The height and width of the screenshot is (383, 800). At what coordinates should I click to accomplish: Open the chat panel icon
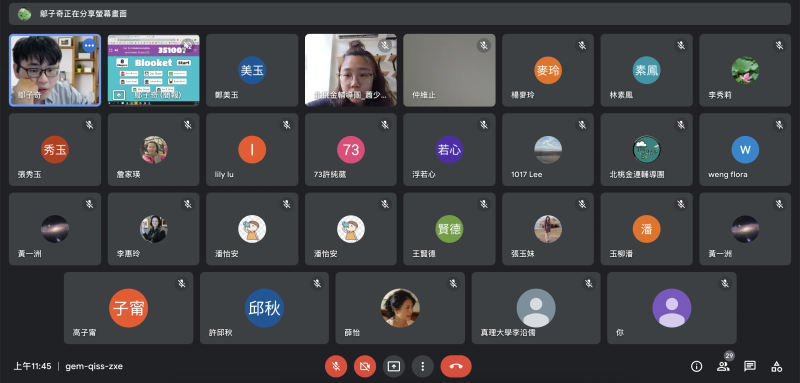pyautogui.click(x=749, y=366)
